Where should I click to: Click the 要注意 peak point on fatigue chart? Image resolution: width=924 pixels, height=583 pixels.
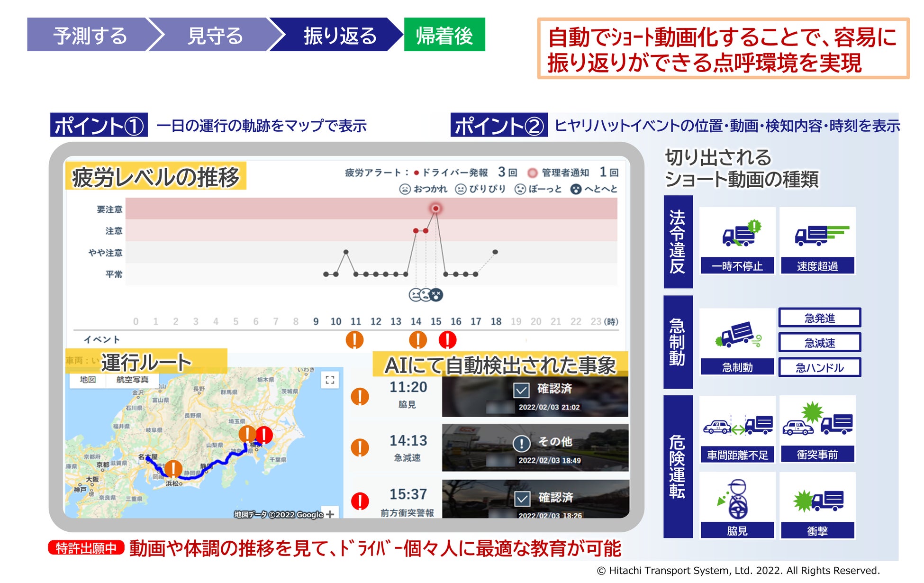click(x=435, y=209)
